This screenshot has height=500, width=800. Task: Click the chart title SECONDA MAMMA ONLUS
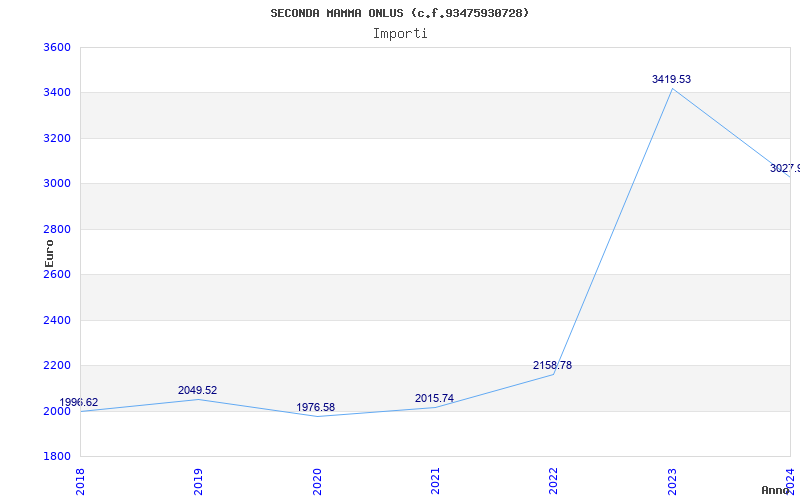point(400,13)
